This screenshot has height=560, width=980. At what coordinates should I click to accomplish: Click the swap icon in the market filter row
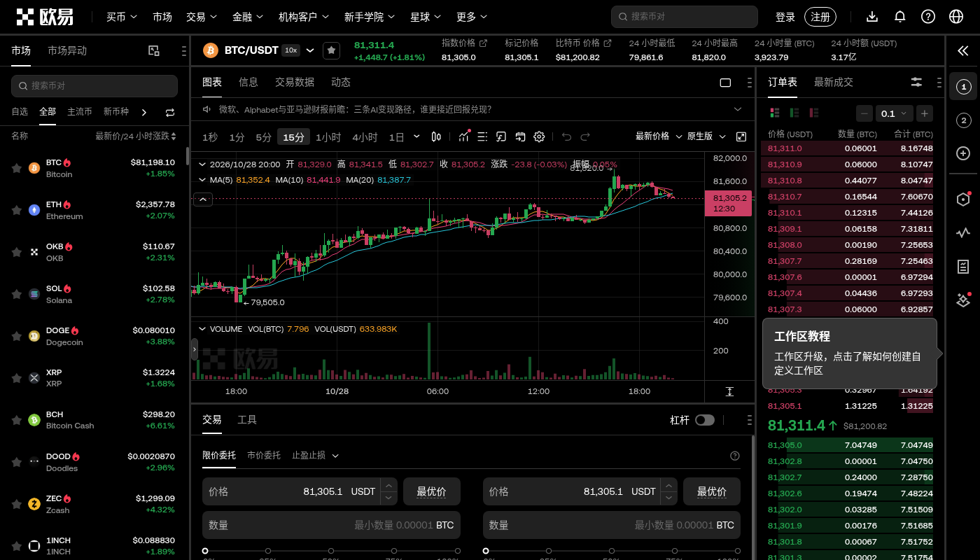170,112
